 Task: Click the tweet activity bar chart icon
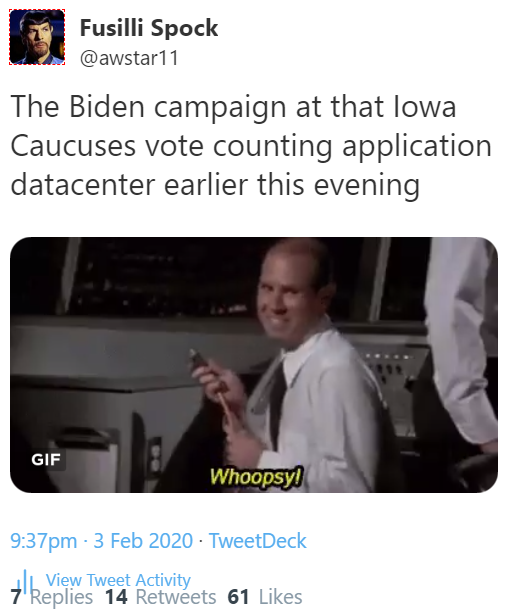point(27,580)
